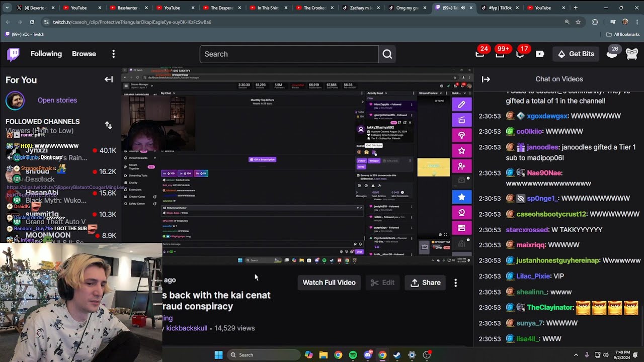The width and height of the screenshot is (644, 362).
Task: Click the Windows Start button
Action: 218,355
